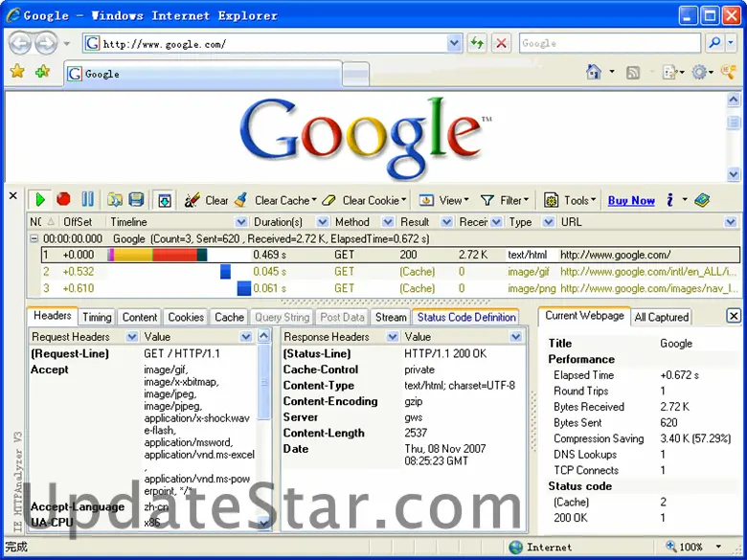
Task: Open the Tools dropdown
Action: pos(570,200)
